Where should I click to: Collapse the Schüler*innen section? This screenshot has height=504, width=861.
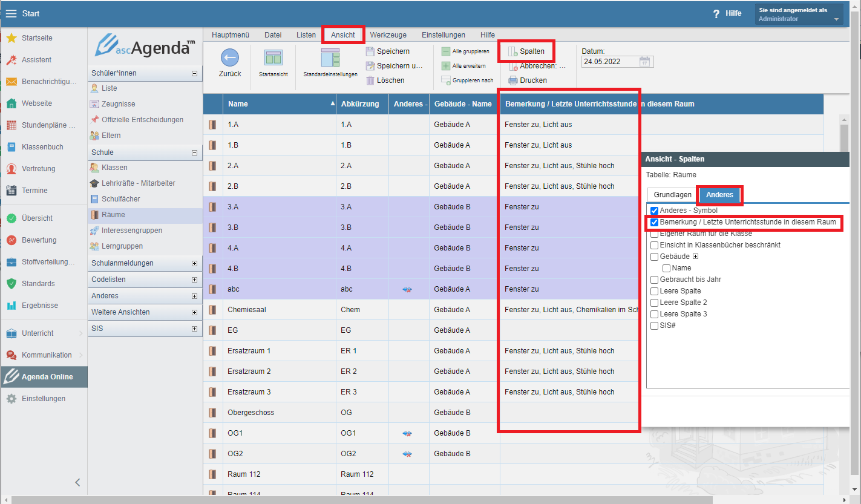coord(194,73)
